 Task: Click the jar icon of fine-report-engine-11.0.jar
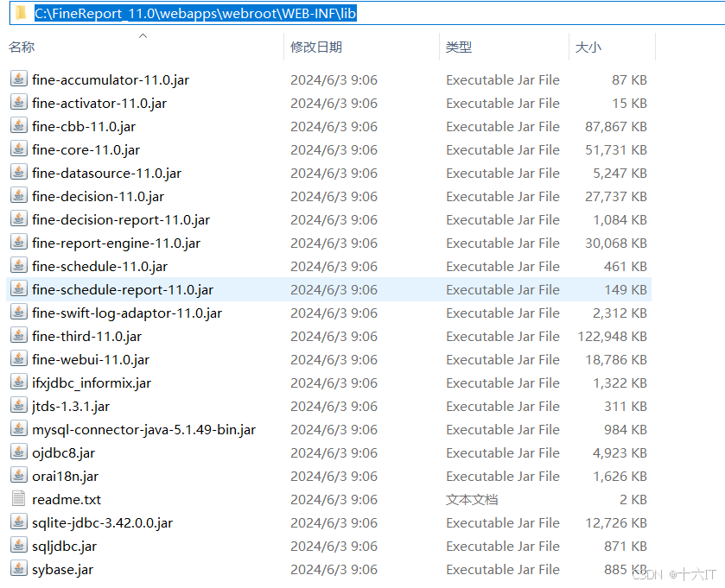click(18, 242)
